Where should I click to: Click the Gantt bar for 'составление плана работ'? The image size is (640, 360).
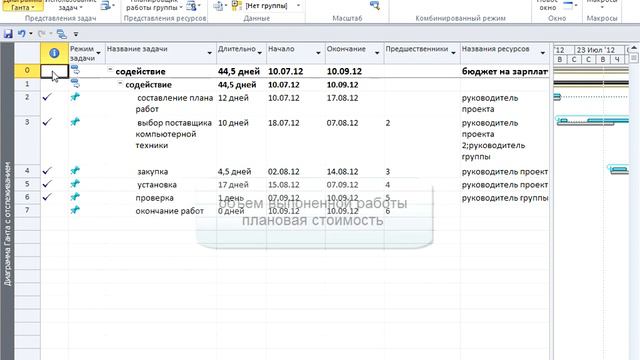coord(557,97)
